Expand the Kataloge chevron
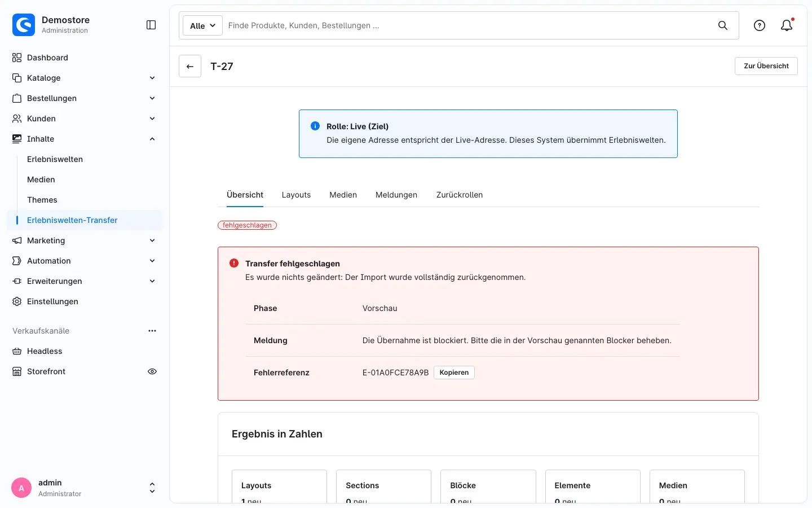812x508 pixels. 152,78
